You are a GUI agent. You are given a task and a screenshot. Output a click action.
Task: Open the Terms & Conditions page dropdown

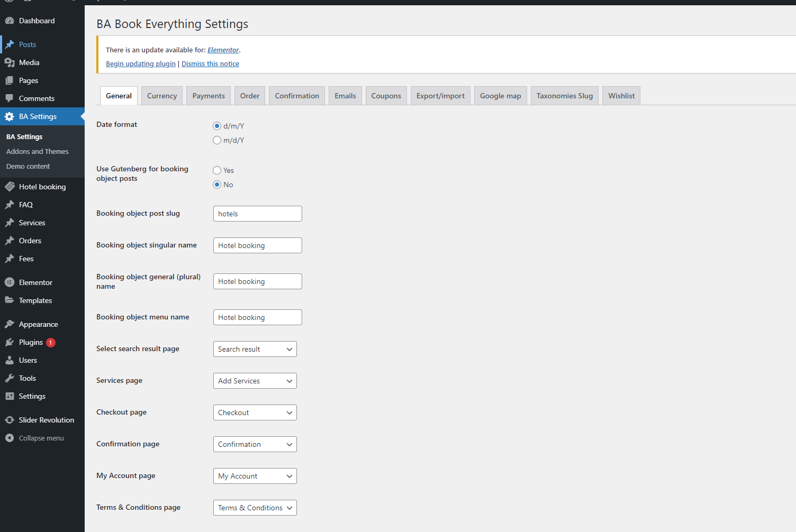tap(255, 508)
